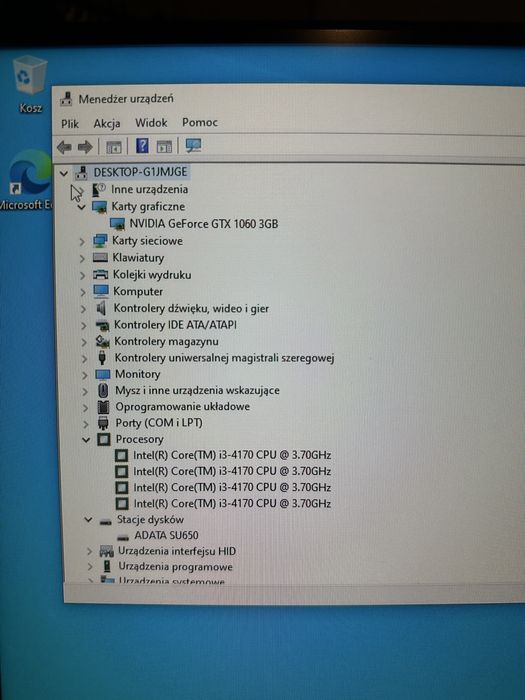This screenshot has height=700, width=525.
Task: Expand Kontrolery uniwersalnej magistrali szeregowej
Action: 85,358
